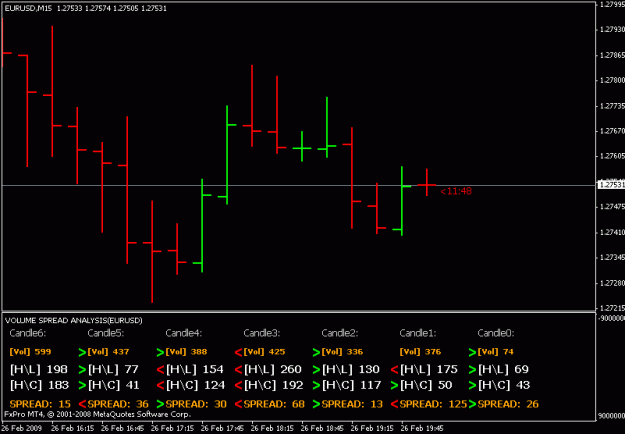
Task: Click the 1.27345 price axis label
Action: 612,257
